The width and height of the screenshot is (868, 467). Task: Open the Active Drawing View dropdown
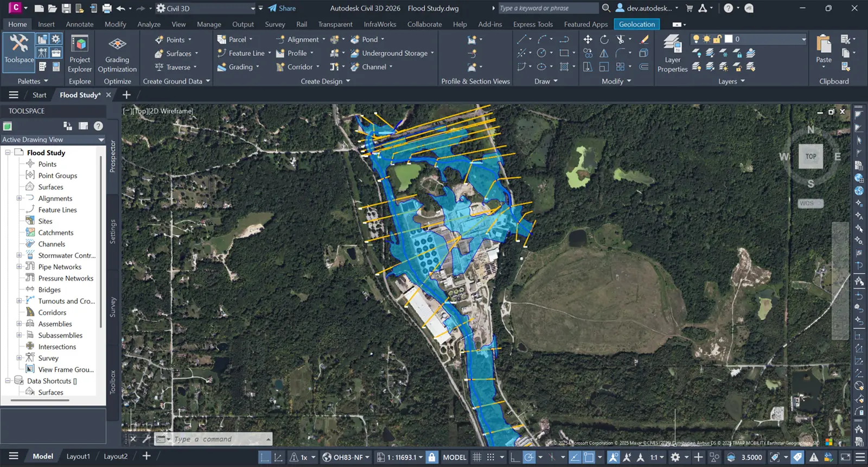coord(101,140)
